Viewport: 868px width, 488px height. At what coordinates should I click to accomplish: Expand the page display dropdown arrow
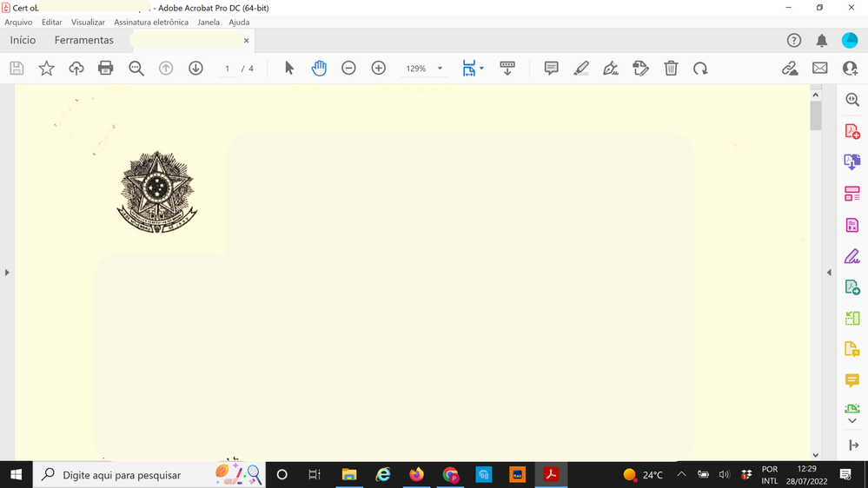(481, 68)
